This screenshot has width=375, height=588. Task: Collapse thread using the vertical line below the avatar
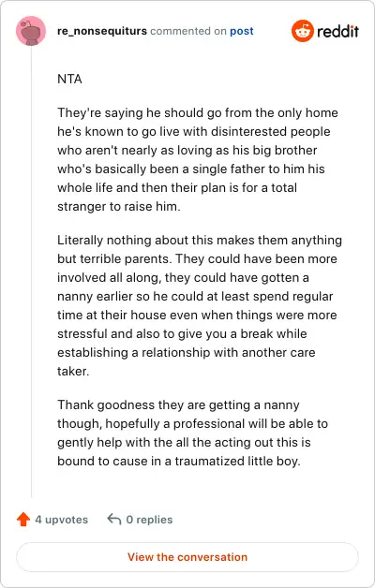(x=31, y=272)
